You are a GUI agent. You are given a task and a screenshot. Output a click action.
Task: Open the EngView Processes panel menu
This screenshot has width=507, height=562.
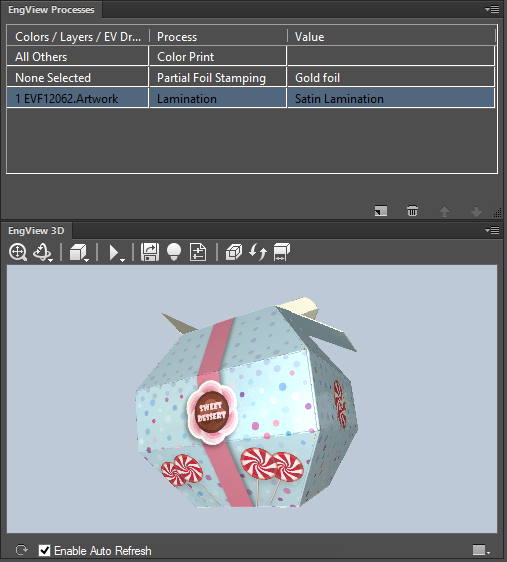(x=492, y=9)
